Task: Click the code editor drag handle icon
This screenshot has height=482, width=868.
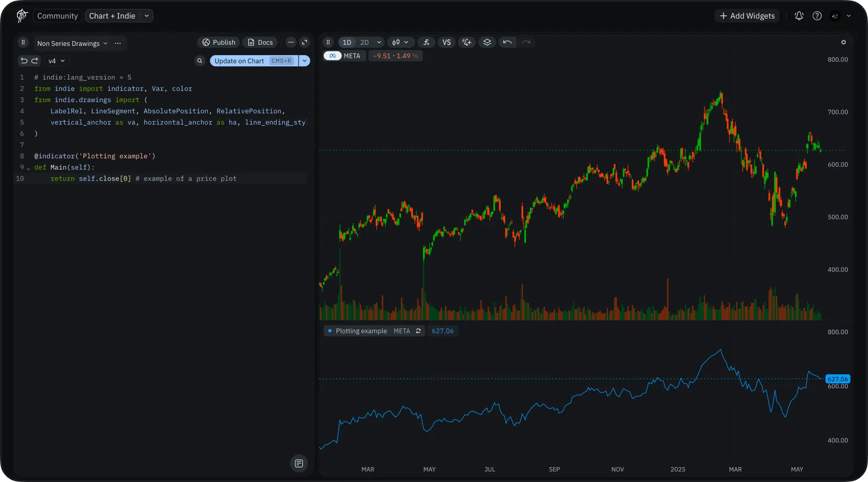Action: [23, 42]
